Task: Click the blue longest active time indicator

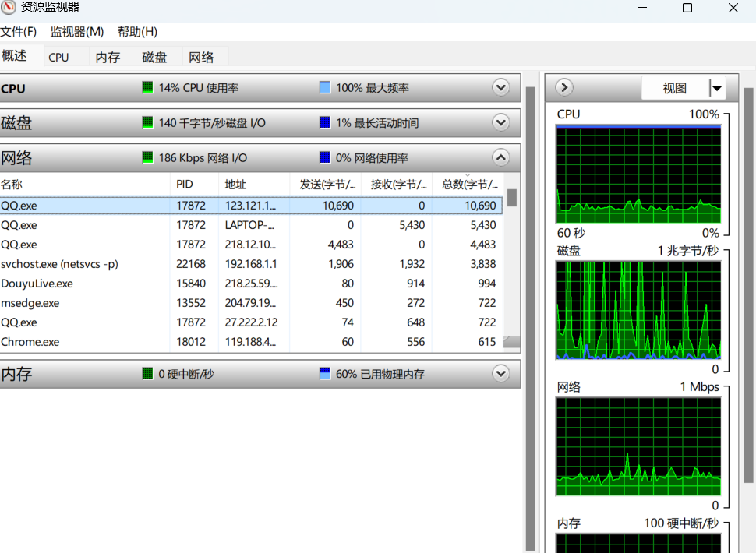Action: click(x=325, y=122)
